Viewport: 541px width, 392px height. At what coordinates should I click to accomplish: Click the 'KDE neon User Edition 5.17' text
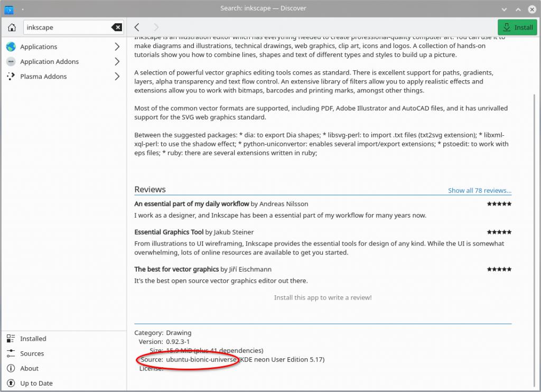282,360
